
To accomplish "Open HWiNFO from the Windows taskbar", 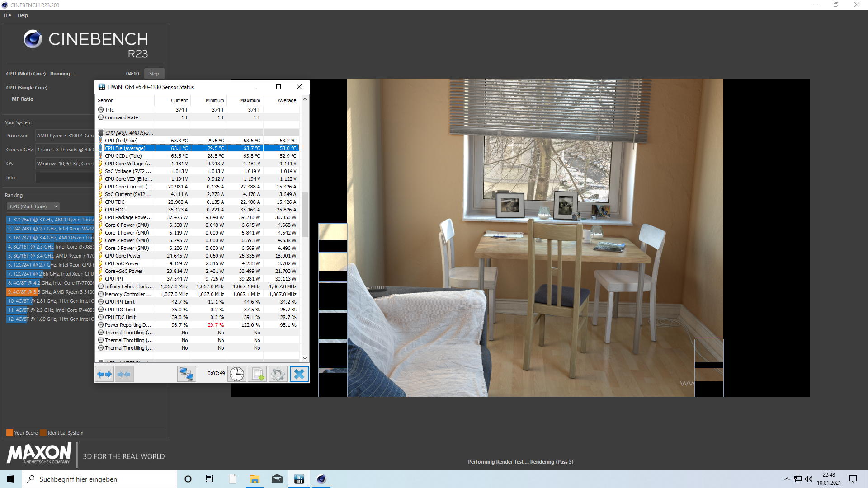I will pos(299,479).
